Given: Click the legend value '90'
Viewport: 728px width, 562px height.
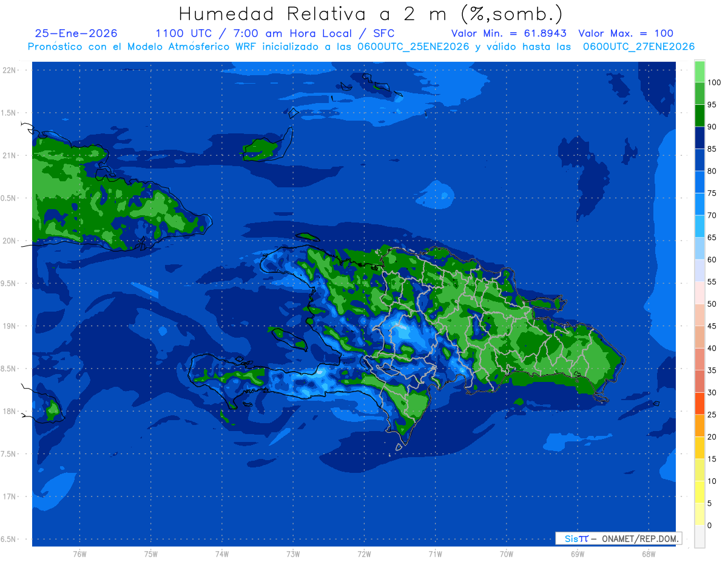Looking at the screenshot, I should (x=712, y=127).
